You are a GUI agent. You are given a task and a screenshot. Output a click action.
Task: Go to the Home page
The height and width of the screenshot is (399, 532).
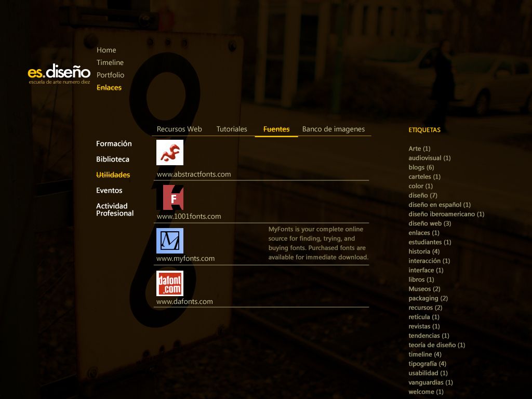coord(106,50)
